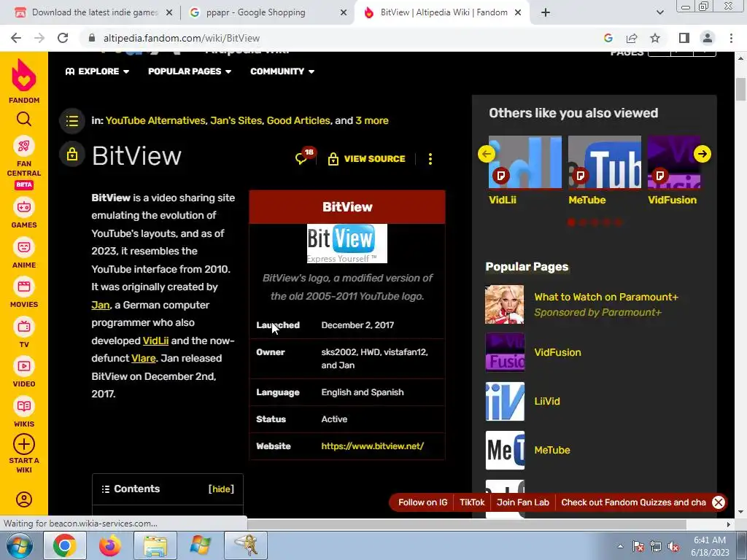Click the Google icon in address bar
The height and width of the screenshot is (560, 747).
point(608,38)
